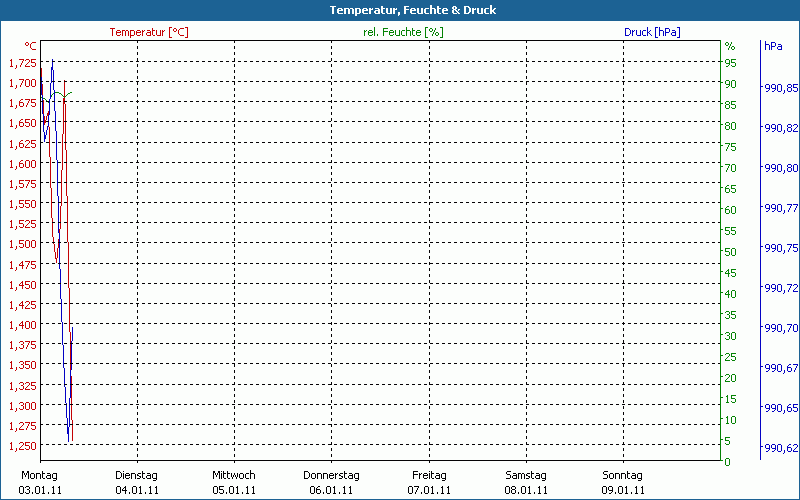Click temperature axis value "1,450"
The height and width of the screenshot is (500, 800).
click(23, 285)
